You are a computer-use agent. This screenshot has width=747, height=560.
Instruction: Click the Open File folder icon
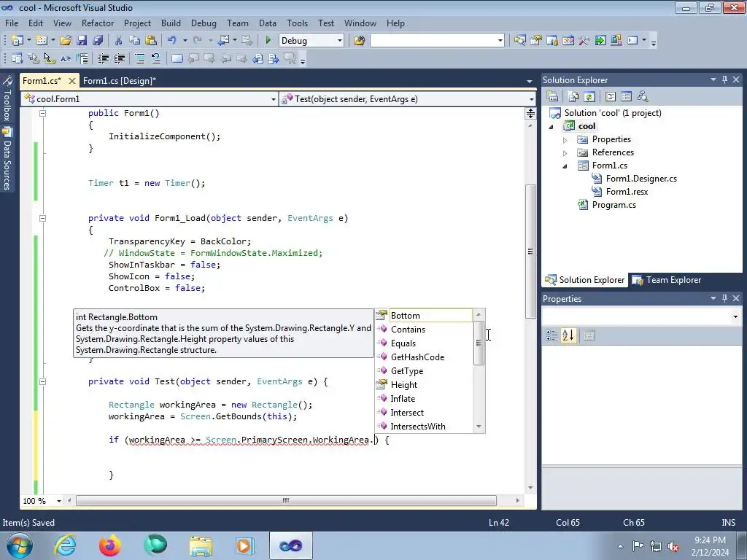[x=66, y=41]
